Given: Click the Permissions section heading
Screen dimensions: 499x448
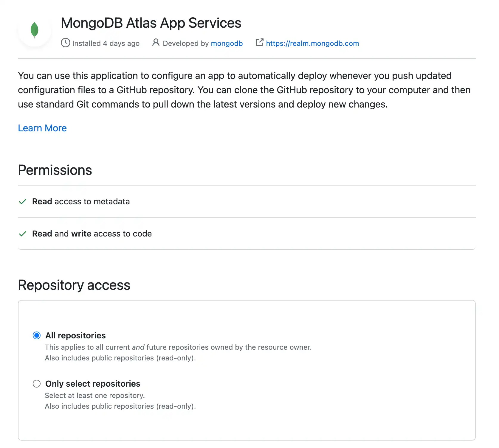Looking at the screenshot, I should (x=55, y=170).
